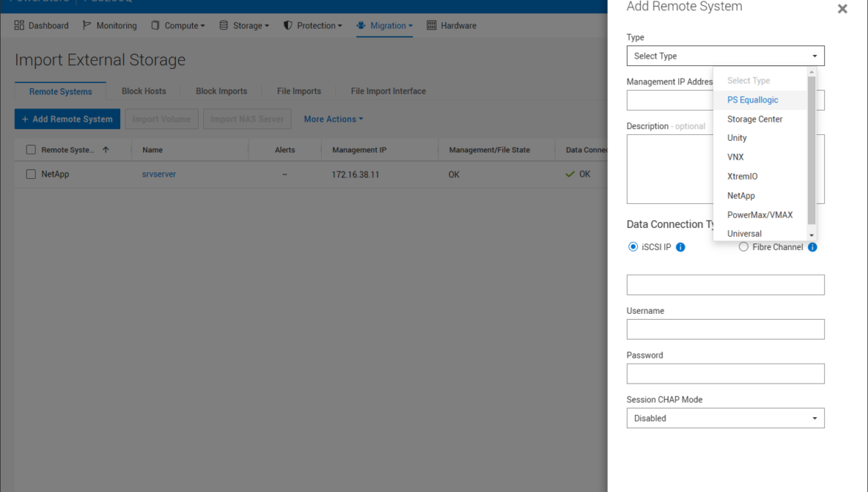Screen dimensions: 868x492
Task: Choose PowerMax/VMAX from type list
Action: (x=760, y=214)
